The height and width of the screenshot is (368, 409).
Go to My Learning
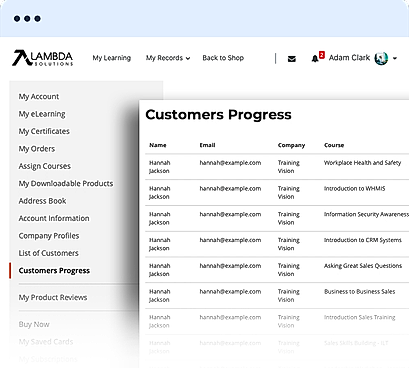(112, 58)
